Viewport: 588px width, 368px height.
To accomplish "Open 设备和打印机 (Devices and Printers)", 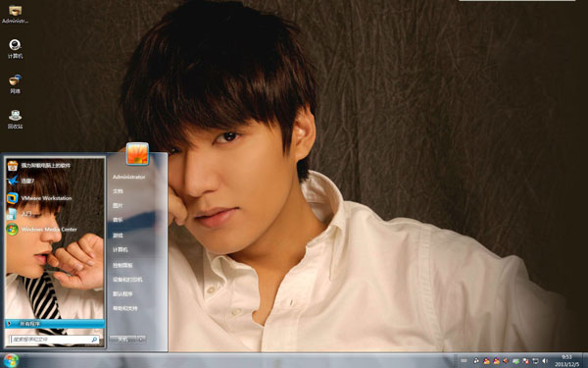I will click(127, 280).
